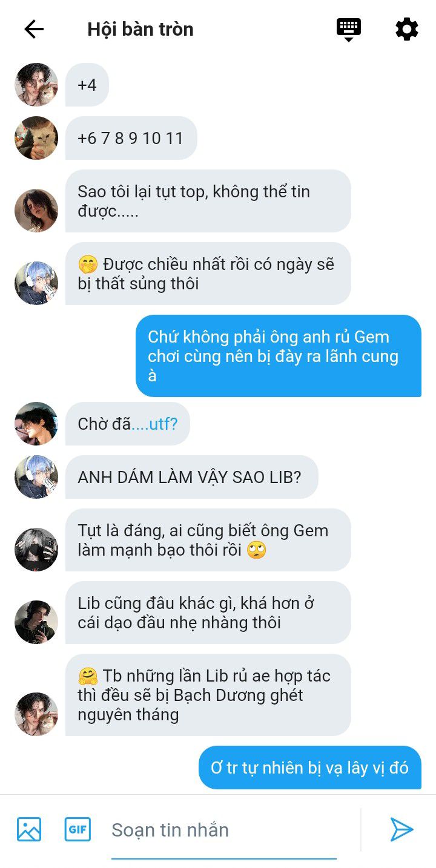Screen dimensions: 436x868
Task: Tap the avatar beside "Lib cũng đâu khác gì"
Action: click(x=36, y=622)
